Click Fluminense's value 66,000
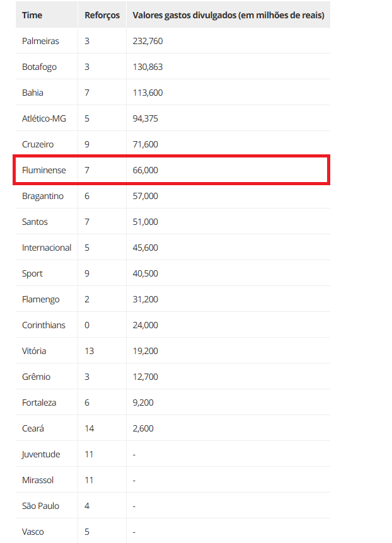The height and width of the screenshot is (543, 392). [x=145, y=170]
